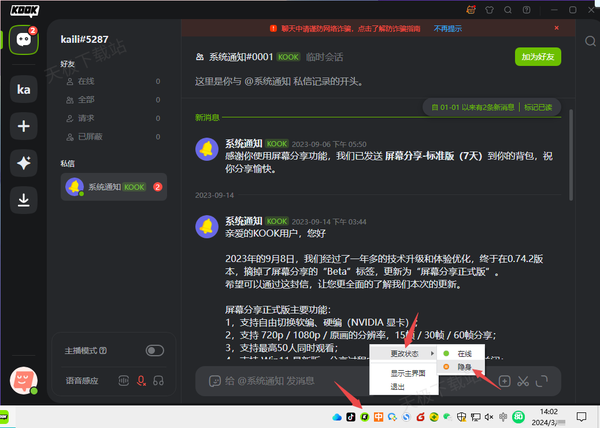Click the plus icon to add server
The image size is (600, 428).
(24, 126)
